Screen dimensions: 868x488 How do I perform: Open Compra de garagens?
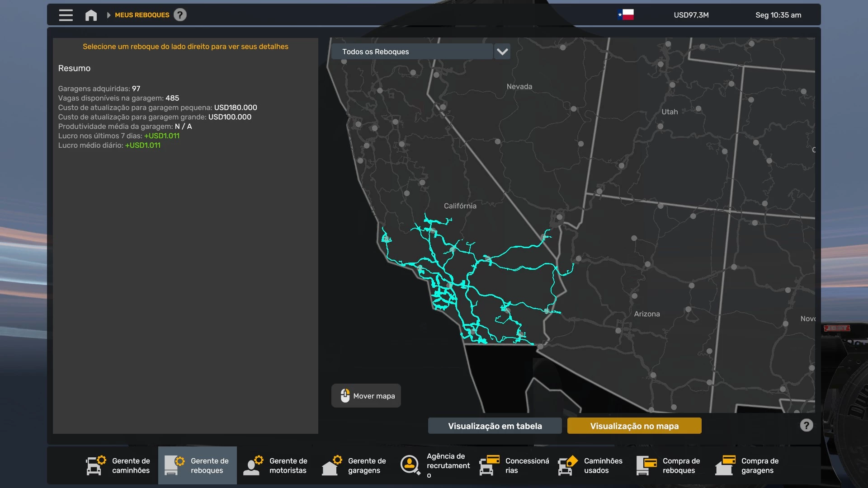pyautogui.click(x=748, y=465)
